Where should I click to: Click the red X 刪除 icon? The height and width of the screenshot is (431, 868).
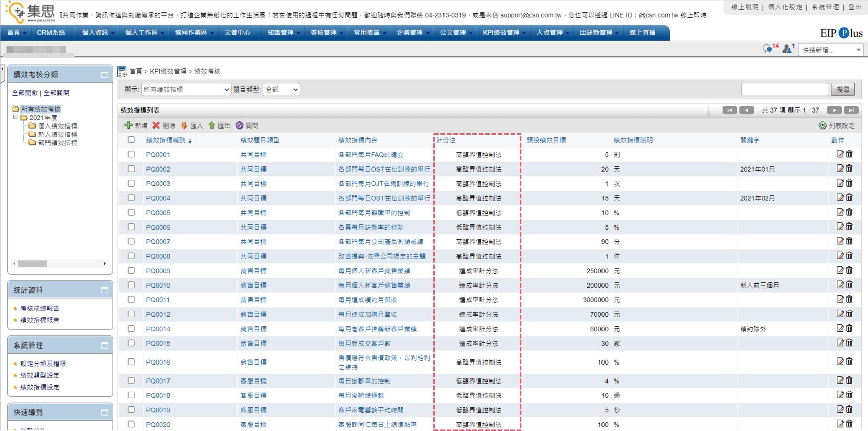tap(156, 125)
